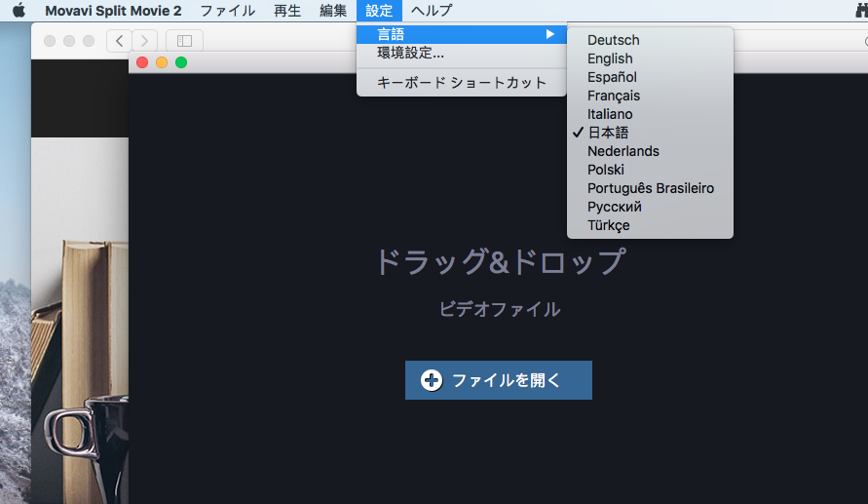Open the Movavi Split Movie 2 menu
868x504 pixels.
tap(113, 11)
